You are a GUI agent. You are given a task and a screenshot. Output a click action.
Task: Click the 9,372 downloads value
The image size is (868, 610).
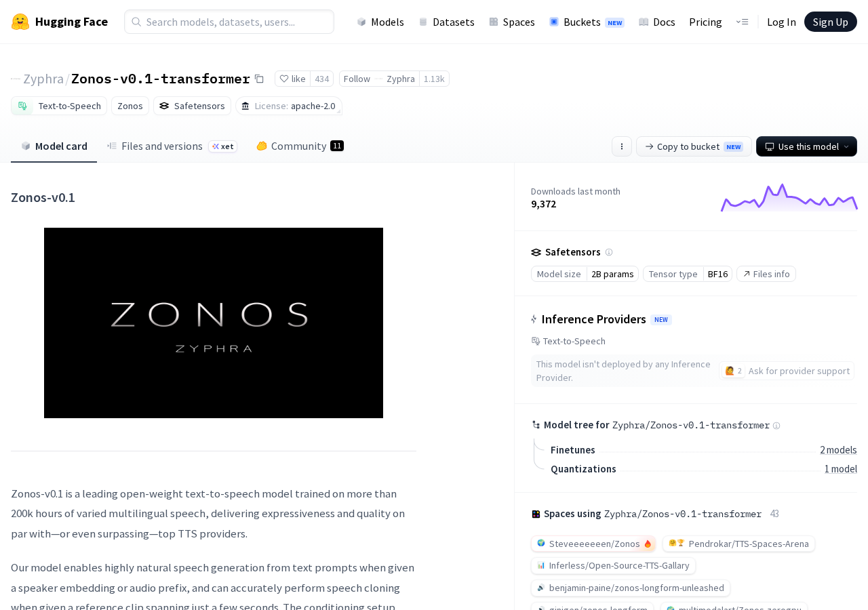(x=544, y=204)
